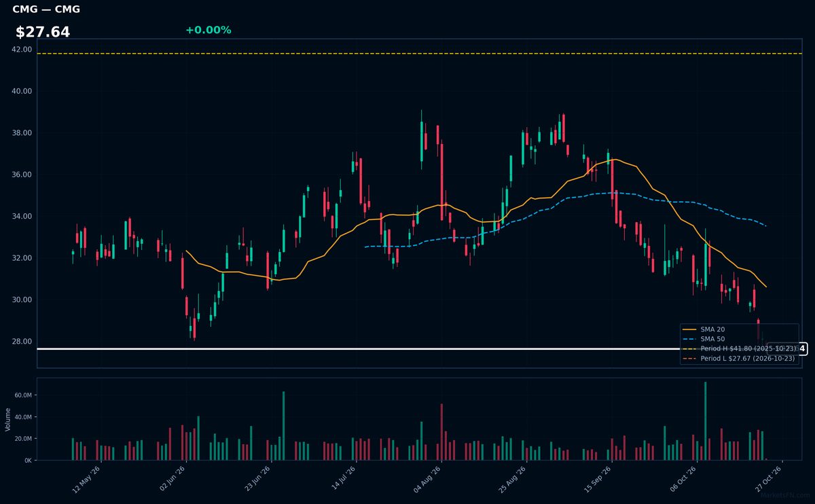Click the 60.0M volume axis label
The image size is (815, 504).
[23, 395]
